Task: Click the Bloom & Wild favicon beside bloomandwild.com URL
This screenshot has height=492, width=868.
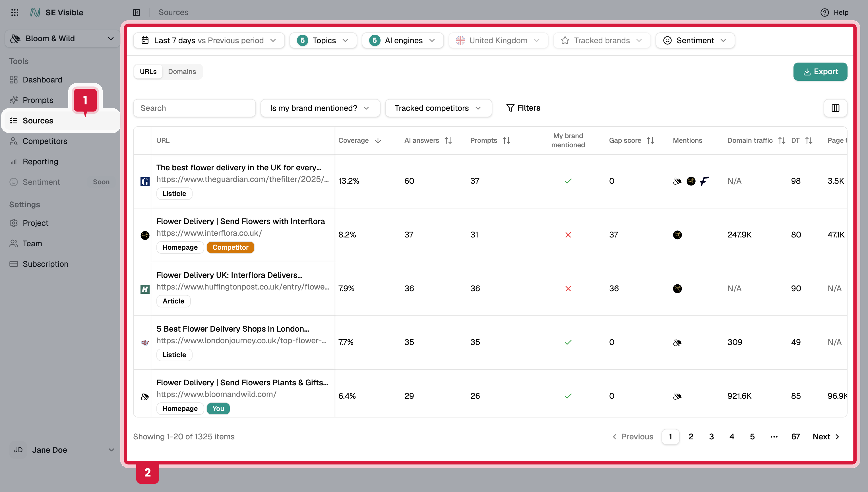Action: (x=145, y=396)
